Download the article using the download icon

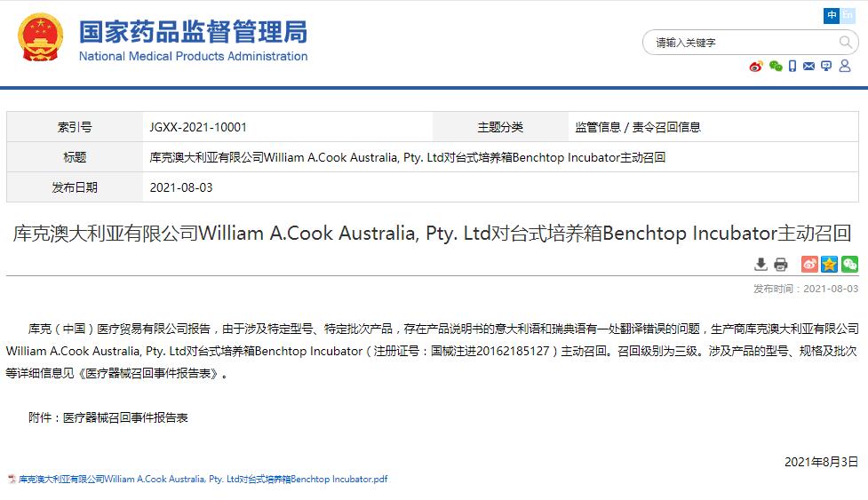pos(760,265)
